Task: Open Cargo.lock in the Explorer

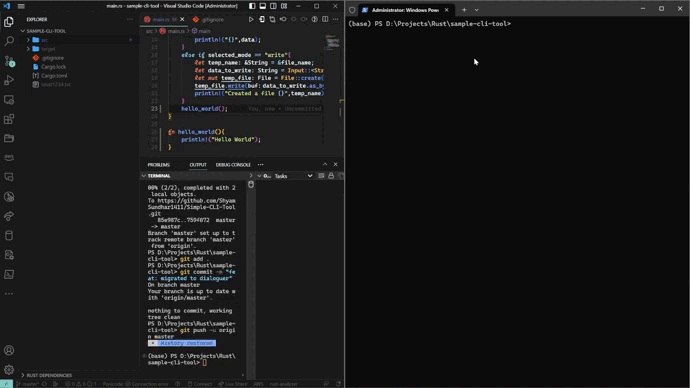Action: 54,66
